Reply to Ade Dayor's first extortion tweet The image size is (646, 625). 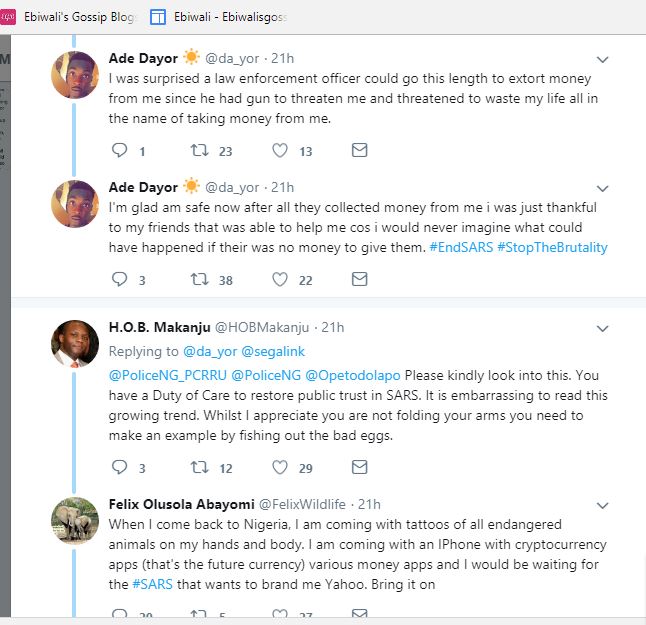120,151
